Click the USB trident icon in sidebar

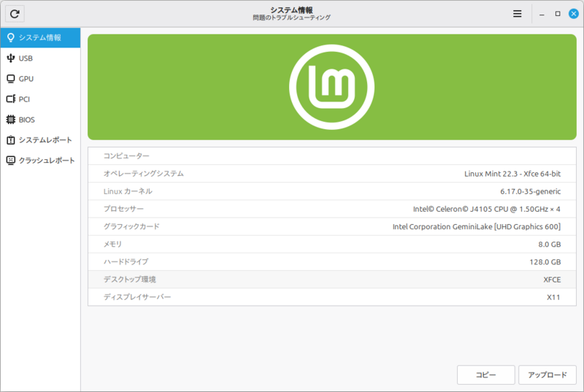[x=11, y=58]
